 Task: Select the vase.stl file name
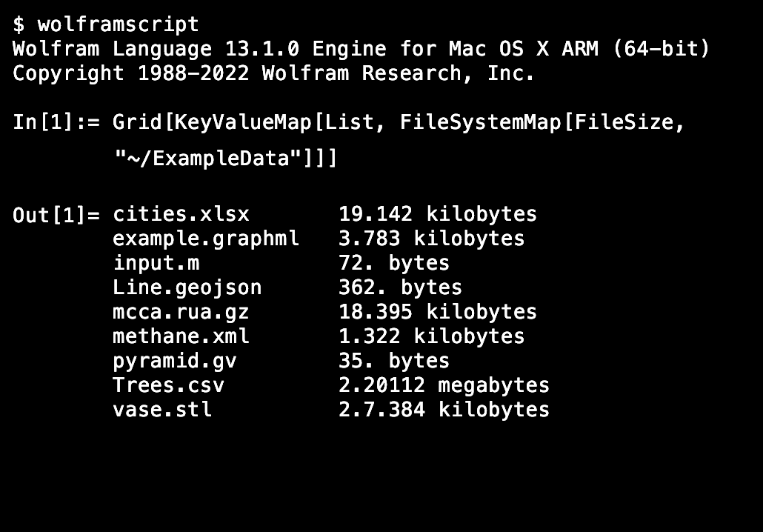162,410
